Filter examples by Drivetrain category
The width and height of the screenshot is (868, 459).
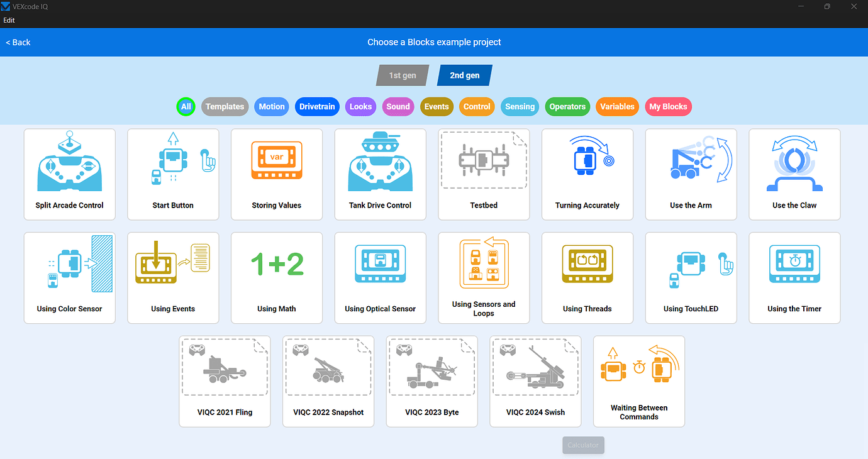click(317, 106)
